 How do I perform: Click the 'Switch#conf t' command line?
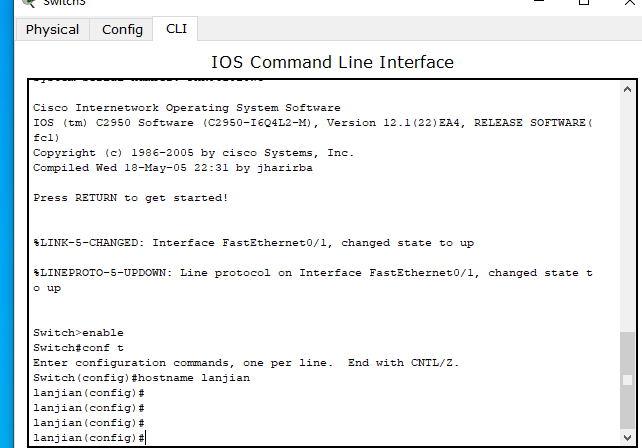(78, 348)
